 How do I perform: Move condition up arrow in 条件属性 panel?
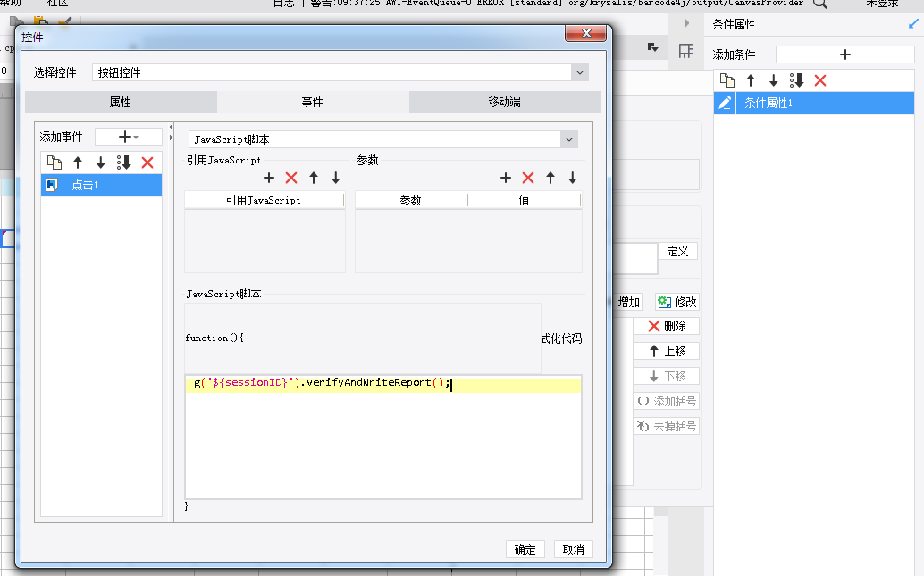(751, 80)
